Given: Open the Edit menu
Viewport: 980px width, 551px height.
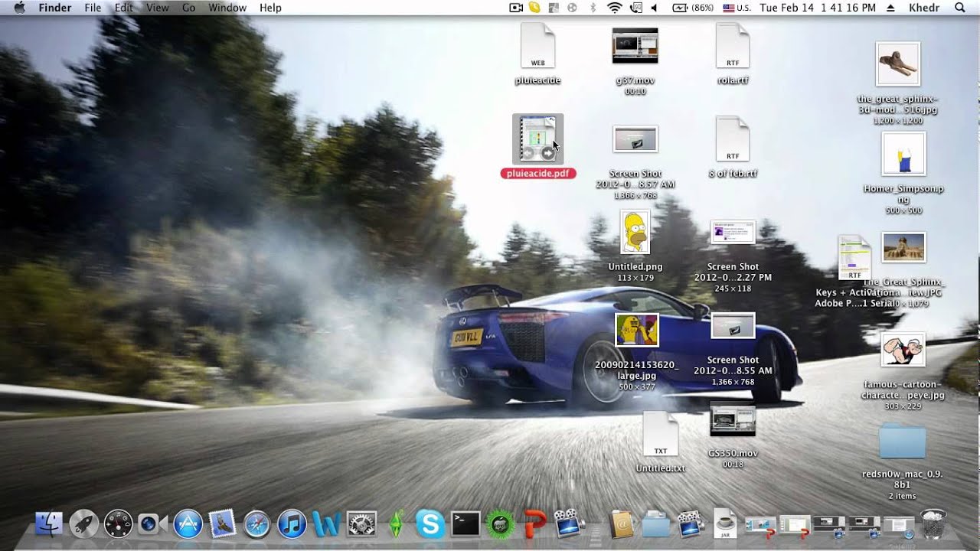Looking at the screenshot, I should pos(123,8).
